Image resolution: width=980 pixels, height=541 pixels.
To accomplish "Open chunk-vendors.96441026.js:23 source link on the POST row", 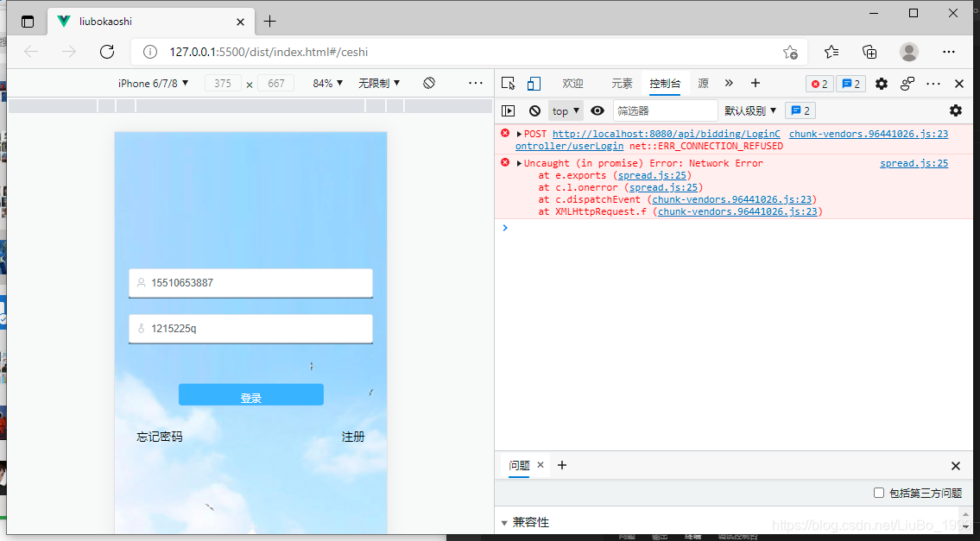I will [868, 134].
